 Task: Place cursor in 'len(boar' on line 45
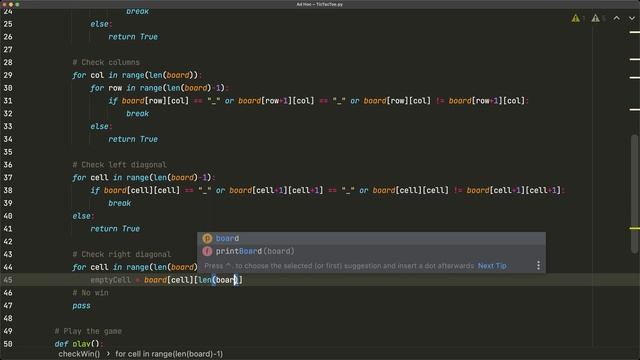coord(217,280)
